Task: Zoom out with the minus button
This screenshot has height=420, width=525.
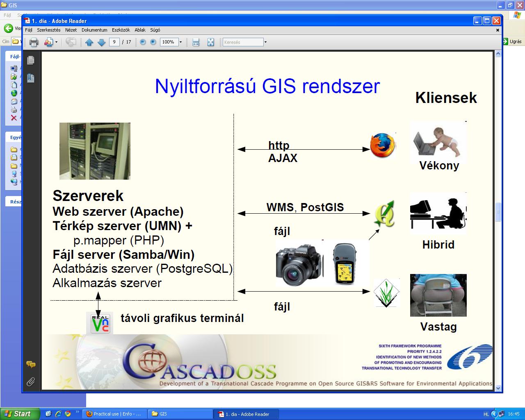Action: [x=143, y=42]
